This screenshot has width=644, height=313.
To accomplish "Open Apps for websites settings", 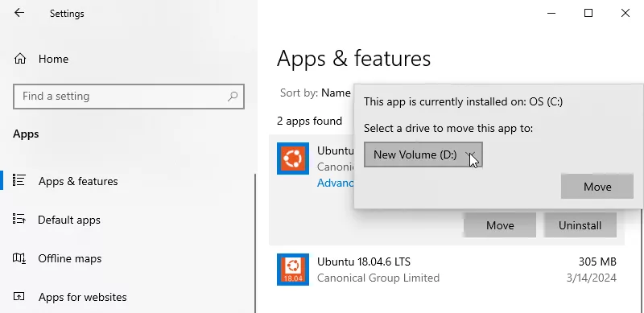I will click(x=83, y=297).
